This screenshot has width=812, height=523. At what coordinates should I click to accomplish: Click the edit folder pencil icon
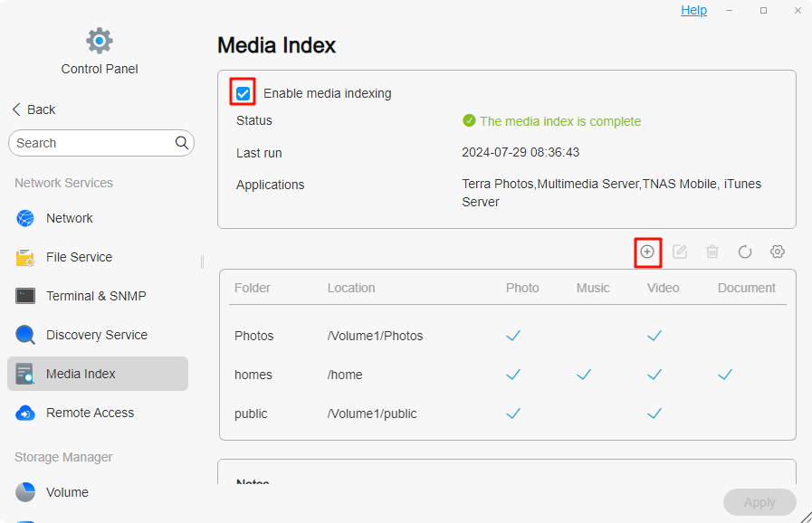click(680, 252)
